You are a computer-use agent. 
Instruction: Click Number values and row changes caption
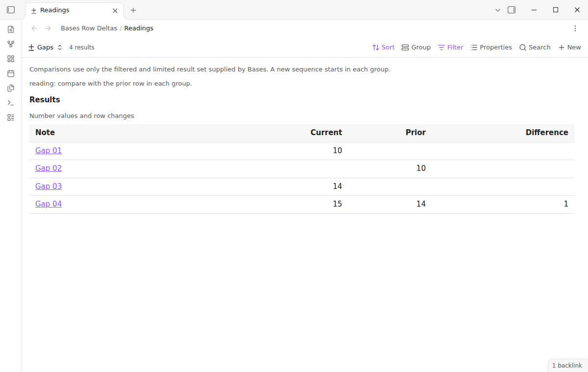(82, 116)
